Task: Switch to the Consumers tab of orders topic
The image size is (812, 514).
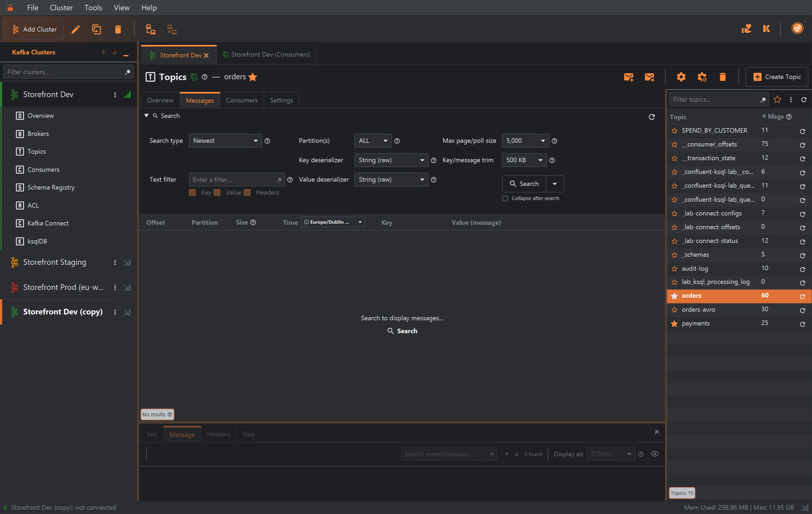Action: pos(242,100)
